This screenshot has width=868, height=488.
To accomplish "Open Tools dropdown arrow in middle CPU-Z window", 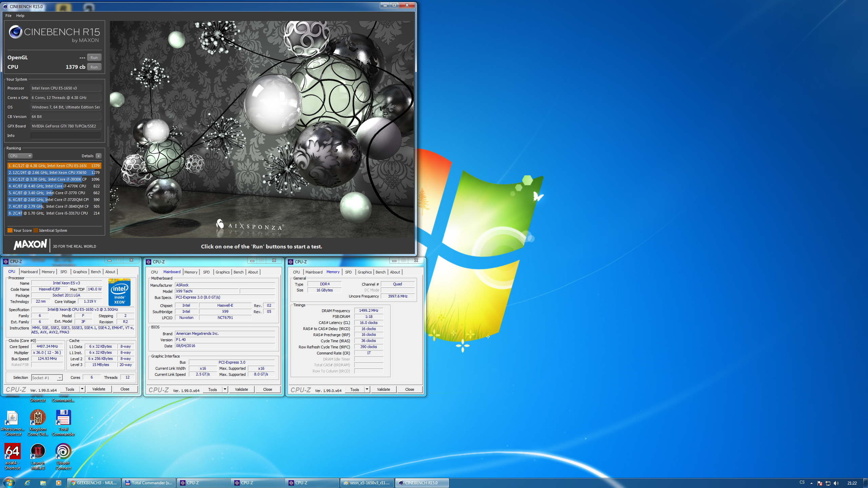I will point(225,389).
